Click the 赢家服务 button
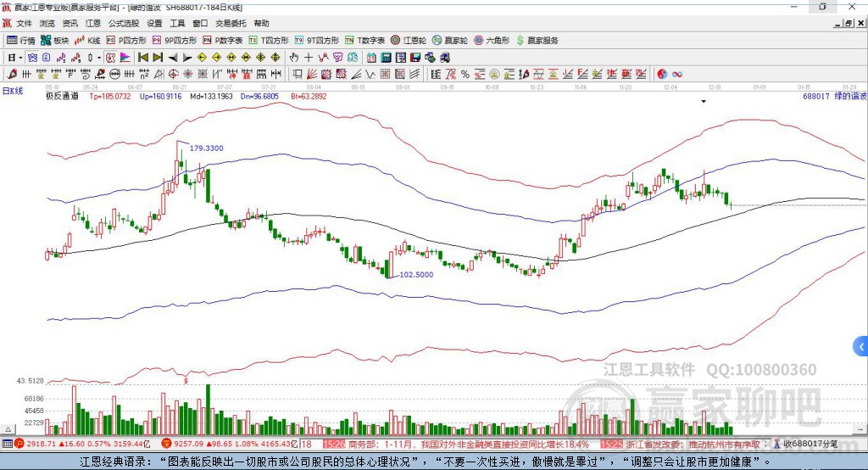868x470 pixels. (x=537, y=41)
